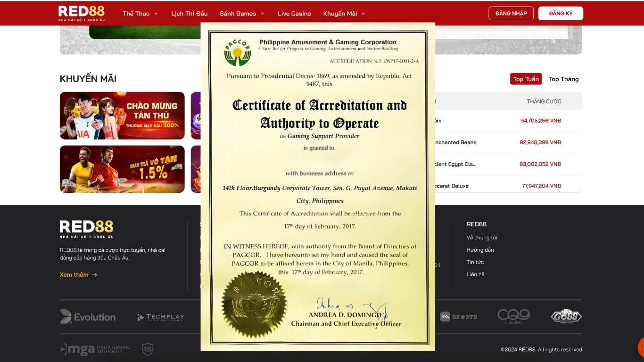Click the Evolution provider logo

pos(88,317)
